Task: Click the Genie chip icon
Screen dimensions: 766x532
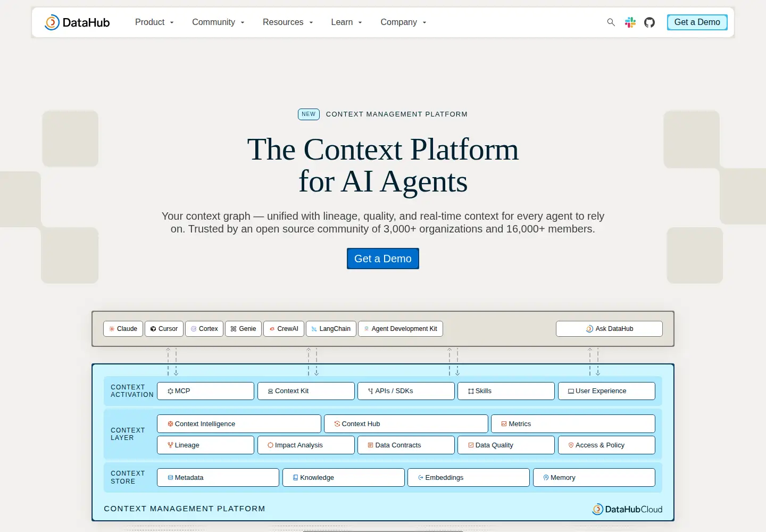Action: pyautogui.click(x=234, y=329)
